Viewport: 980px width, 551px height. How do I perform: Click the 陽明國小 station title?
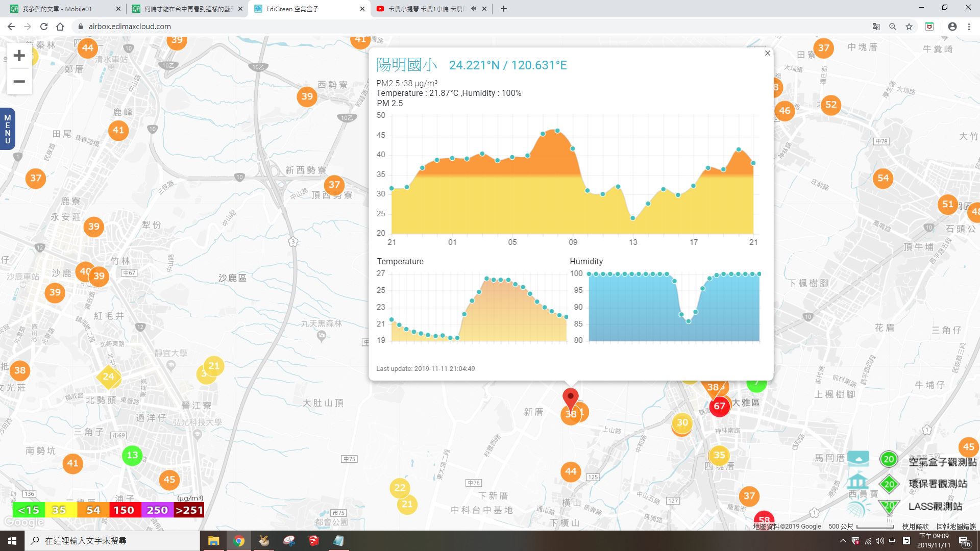tap(407, 65)
